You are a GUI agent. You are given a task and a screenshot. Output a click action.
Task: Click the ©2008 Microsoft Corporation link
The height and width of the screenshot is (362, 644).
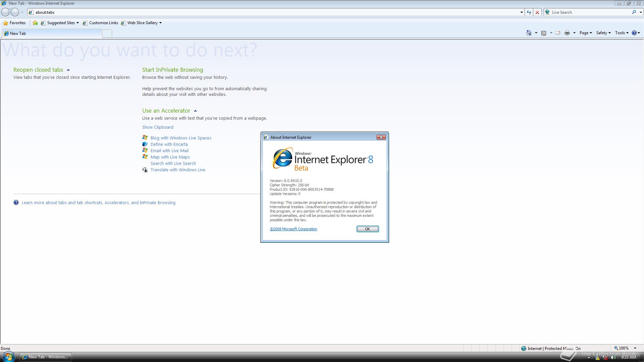pos(293,229)
